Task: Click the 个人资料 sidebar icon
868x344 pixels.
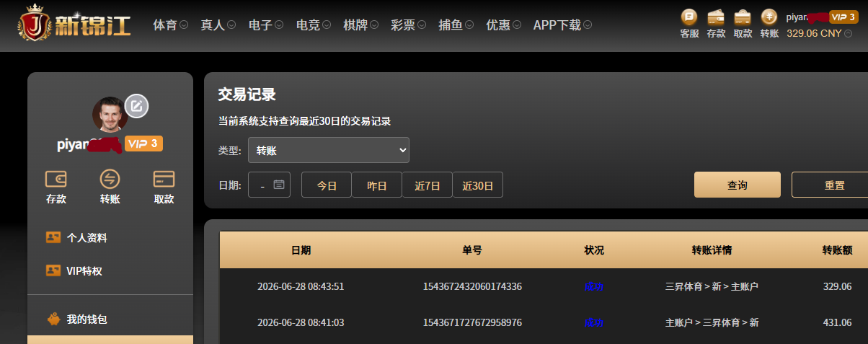Action: coord(53,237)
